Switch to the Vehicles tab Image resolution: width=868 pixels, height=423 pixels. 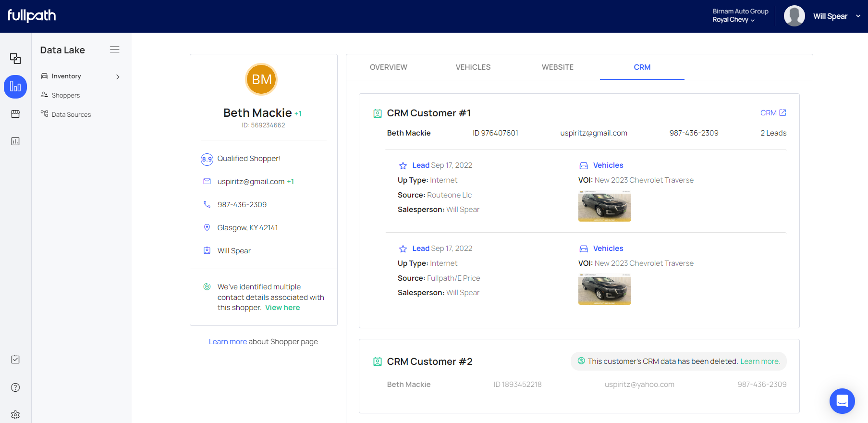(473, 67)
